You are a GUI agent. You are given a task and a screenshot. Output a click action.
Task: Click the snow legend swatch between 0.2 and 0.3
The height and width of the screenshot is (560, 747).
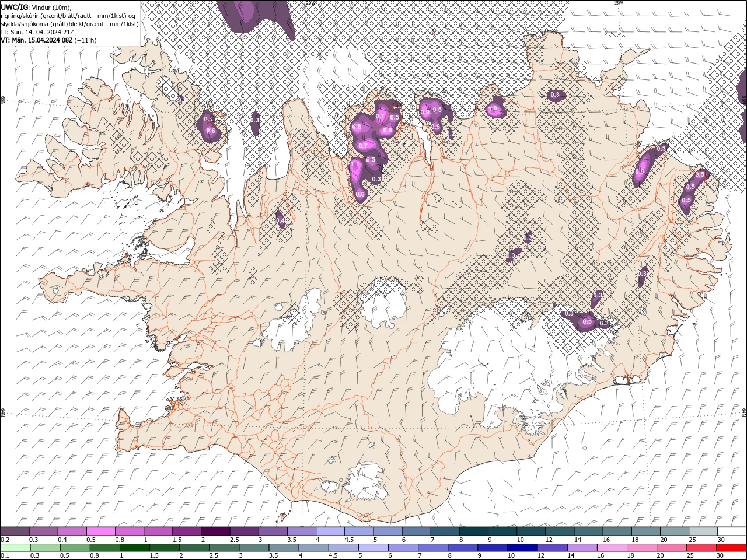(15, 531)
